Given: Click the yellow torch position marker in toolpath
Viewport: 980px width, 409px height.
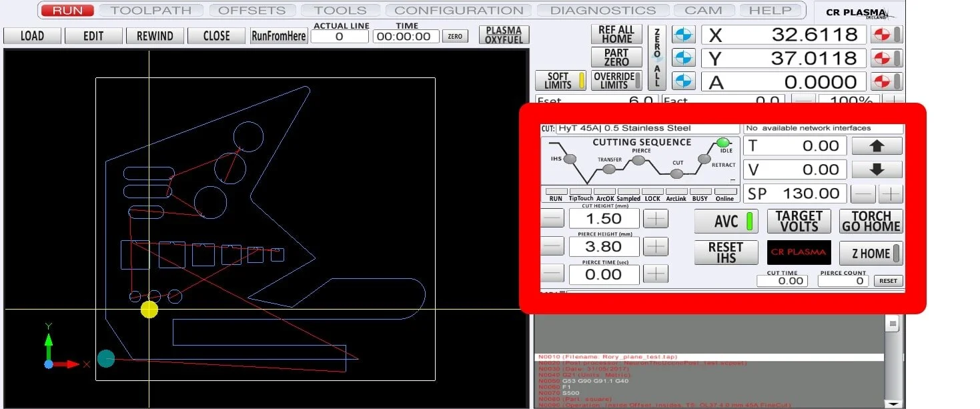Looking at the screenshot, I should tap(149, 310).
